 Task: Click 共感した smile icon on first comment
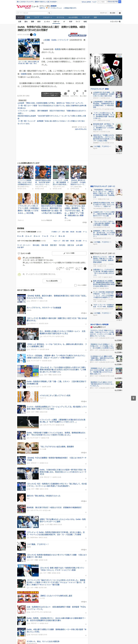click(57, 269)
